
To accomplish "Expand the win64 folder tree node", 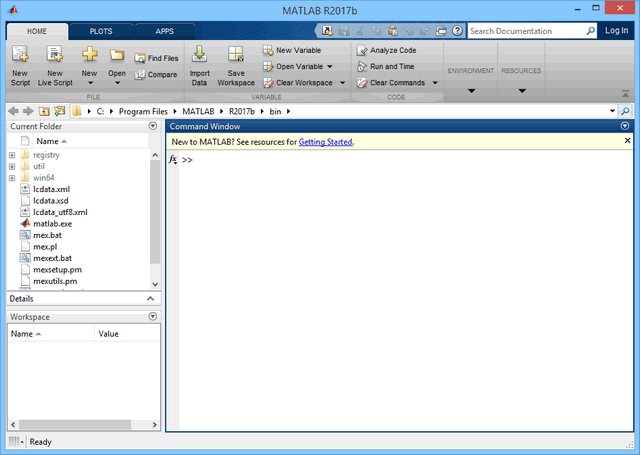I will 12,178.
